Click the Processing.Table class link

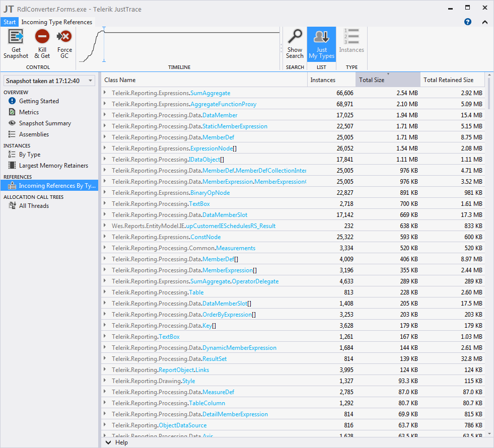click(x=196, y=292)
